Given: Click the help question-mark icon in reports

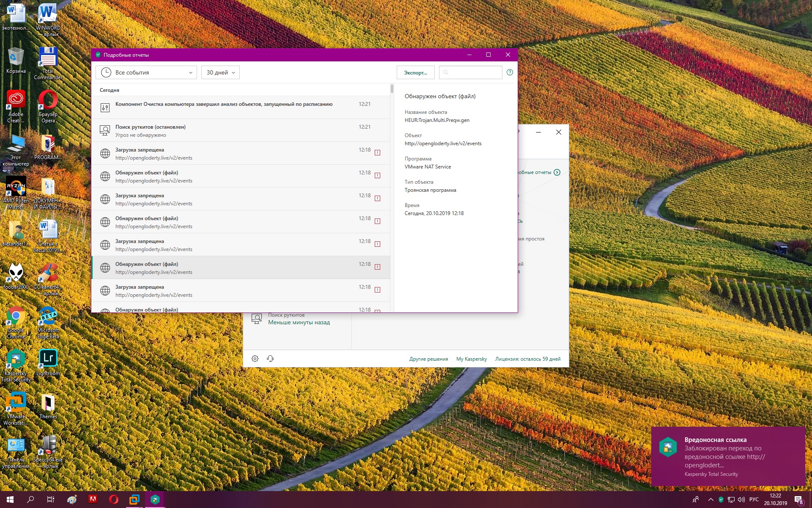Looking at the screenshot, I should click(x=510, y=72).
